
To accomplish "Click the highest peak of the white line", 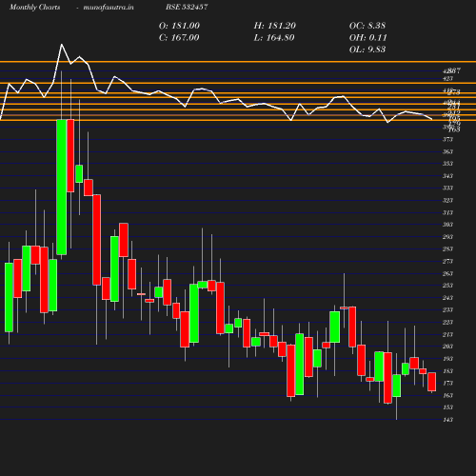I will 62,45.
